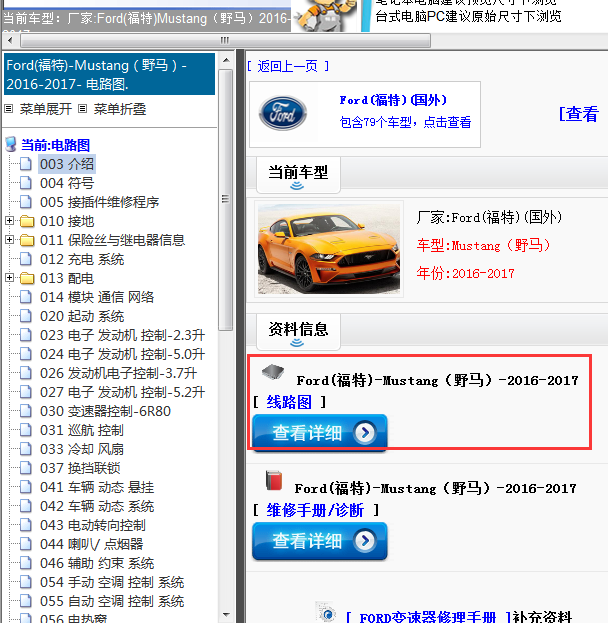
Task: Click the Ford-Mustang 2016-2017 电路图 header
Action: point(109,74)
